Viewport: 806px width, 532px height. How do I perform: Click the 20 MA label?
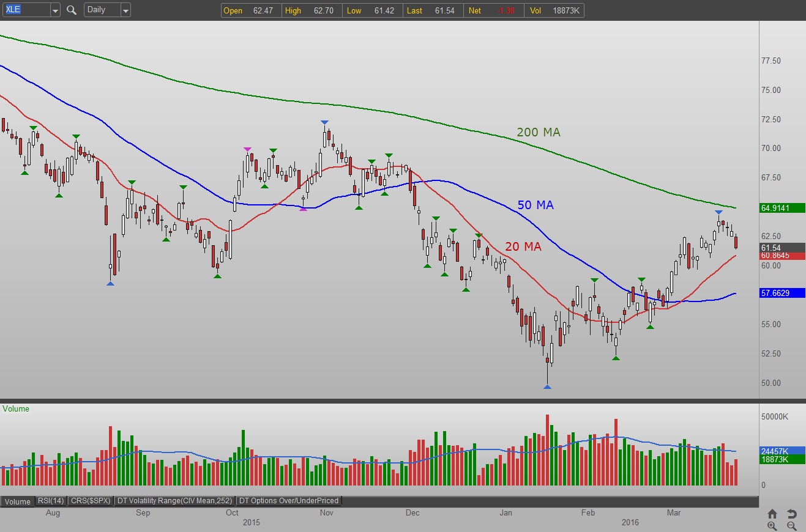click(x=523, y=246)
